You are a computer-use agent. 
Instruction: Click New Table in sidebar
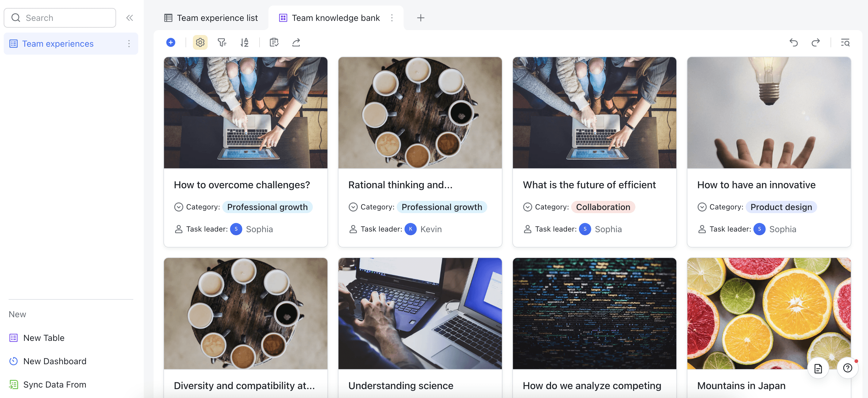point(44,338)
